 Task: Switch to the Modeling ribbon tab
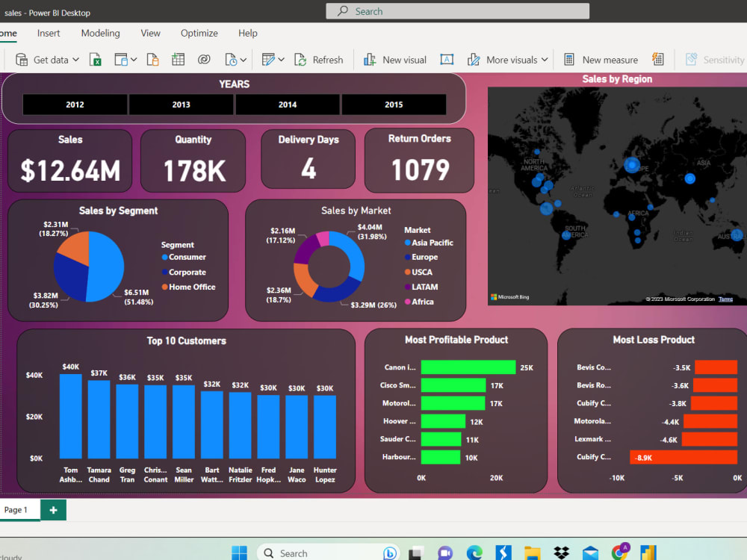click(x=100, y=33)
